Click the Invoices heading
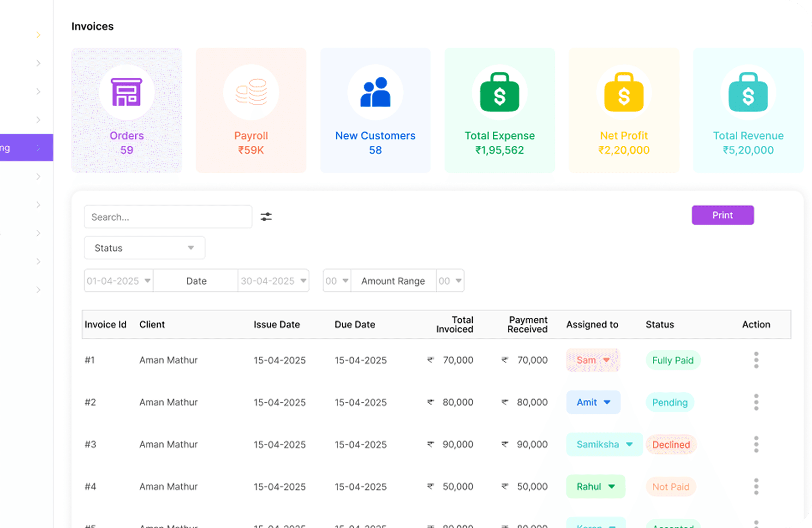The width and height of the screenshot is (812, 528). click(92, 26)
